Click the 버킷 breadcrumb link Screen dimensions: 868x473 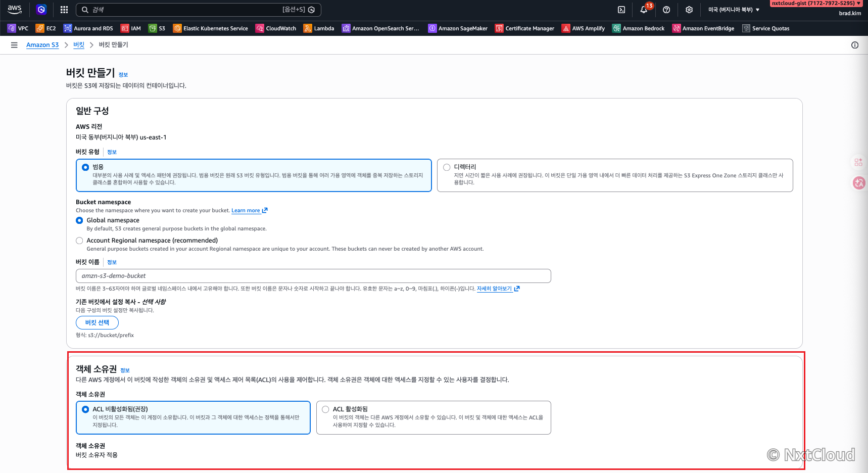79,45
